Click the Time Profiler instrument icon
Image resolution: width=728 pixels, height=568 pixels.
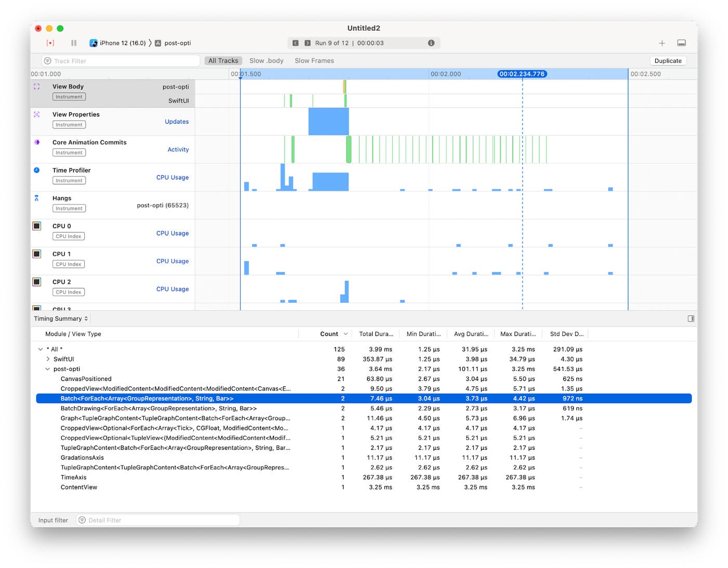tap(36, 170)
